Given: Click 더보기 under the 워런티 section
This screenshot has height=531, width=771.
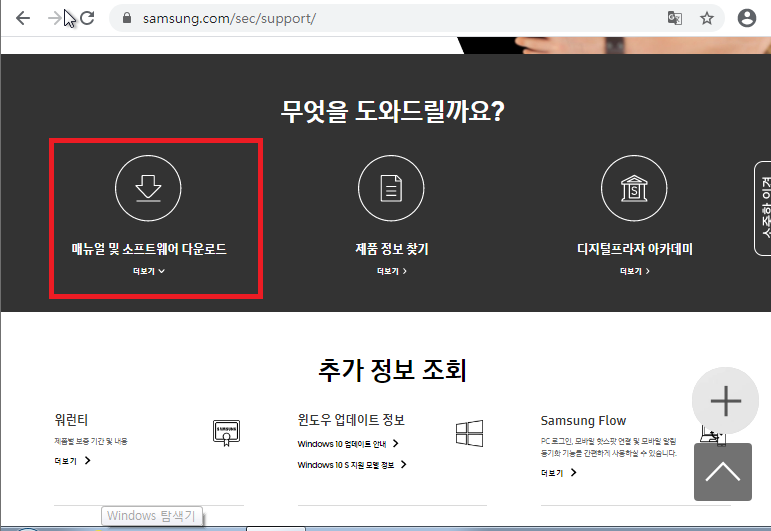Looking at the screenshot, I should 72,461.
